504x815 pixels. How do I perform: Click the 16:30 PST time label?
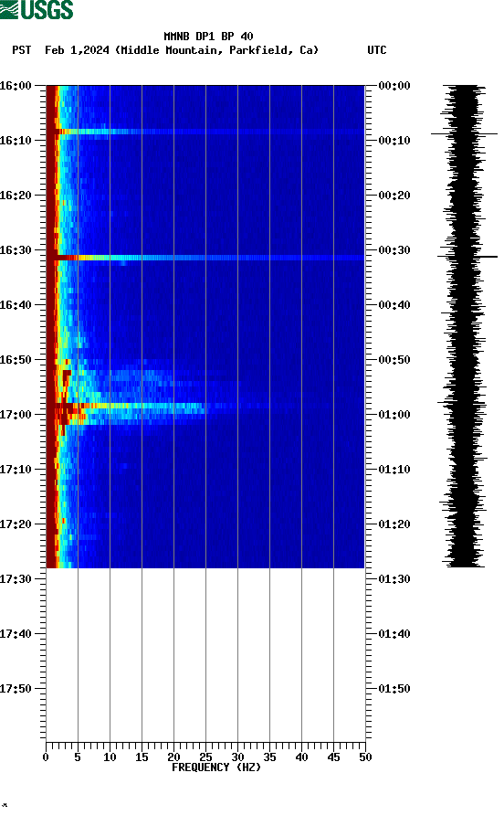pos(16,250)
